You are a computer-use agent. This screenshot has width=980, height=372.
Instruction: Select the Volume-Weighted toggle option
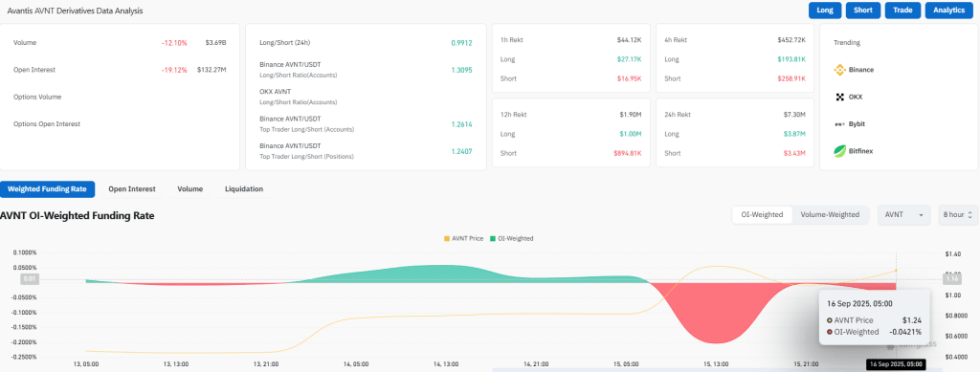830,215
